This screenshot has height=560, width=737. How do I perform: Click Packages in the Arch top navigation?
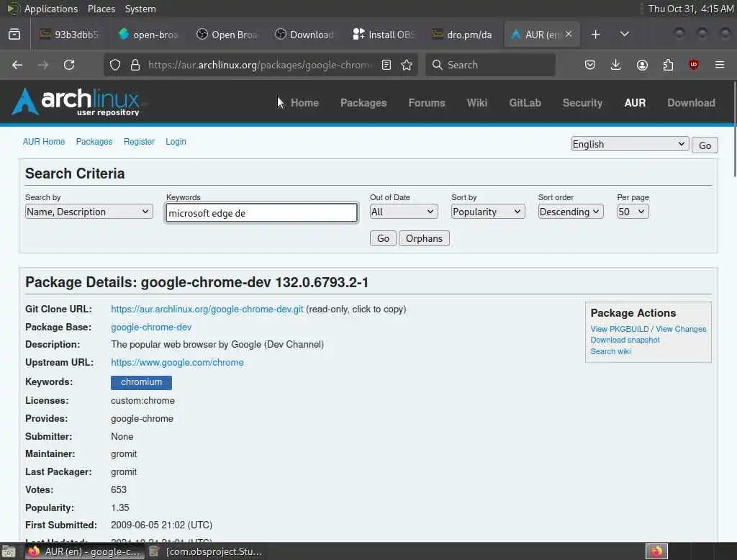tap(363, 102)
